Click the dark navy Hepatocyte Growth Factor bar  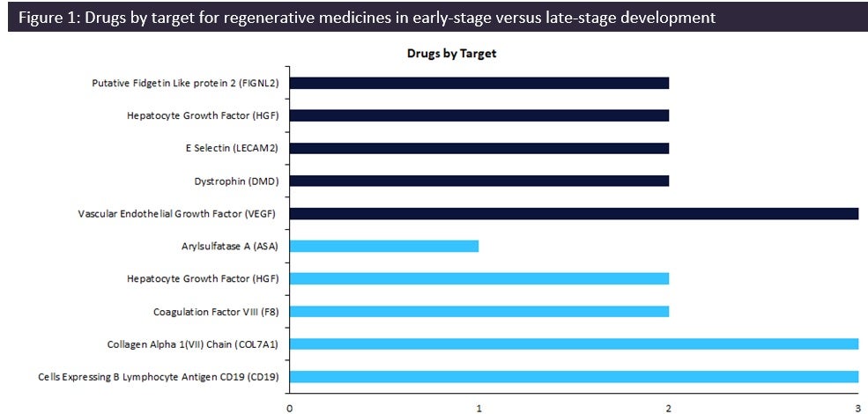coord(479,115)
